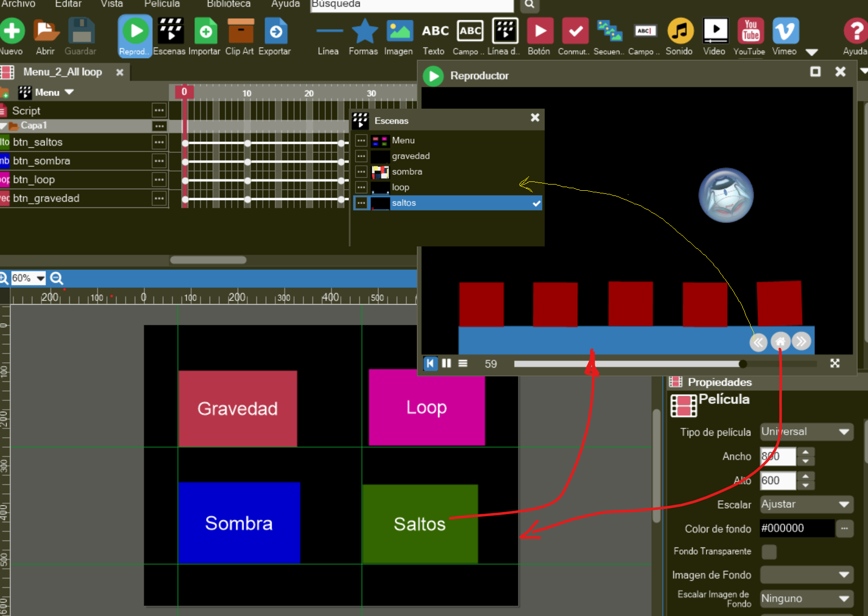The height and width of the screenshot is (616, 868).
Task: Open the Clip Art library icon
Action: pyautogui.click(x=240, y=32)
